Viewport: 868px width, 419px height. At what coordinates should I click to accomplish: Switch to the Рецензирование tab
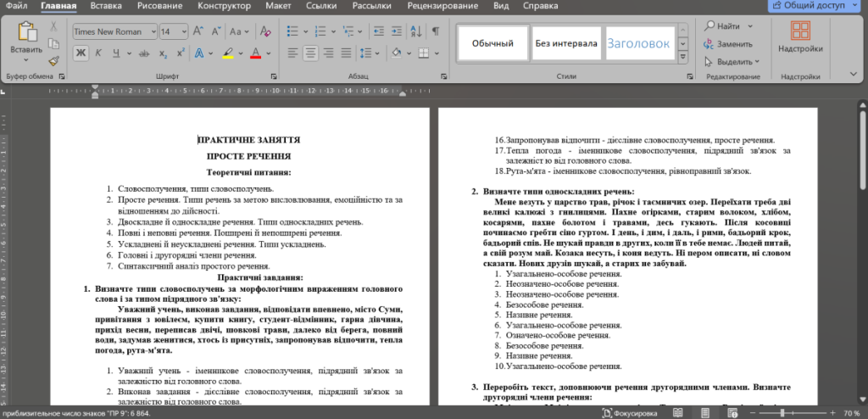[442, 6]
